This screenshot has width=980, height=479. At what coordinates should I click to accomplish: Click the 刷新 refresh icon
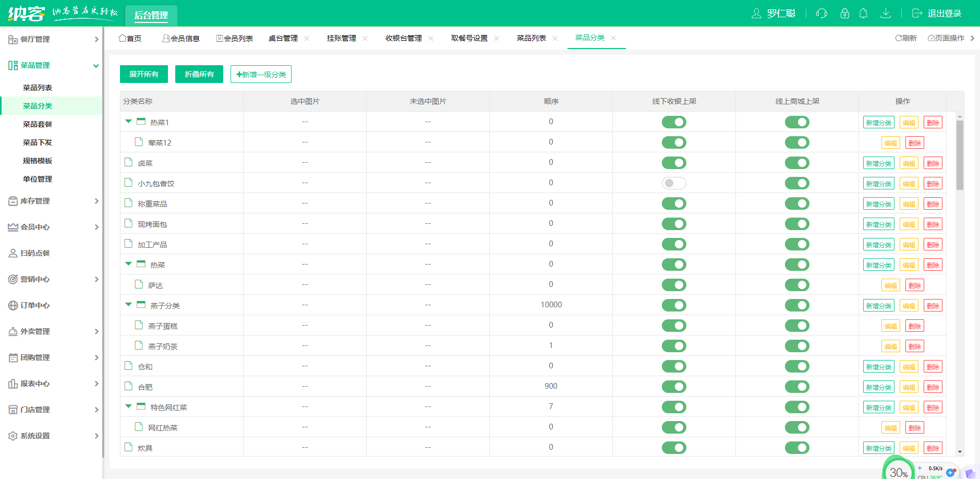pos(899,38)
